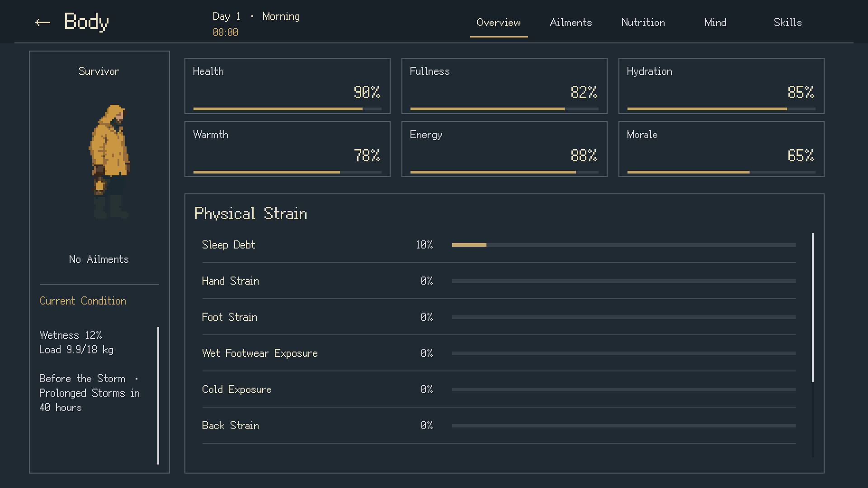
Task: Click the Wet Footwear Exposure row label
Action: [x=260, y=353]
